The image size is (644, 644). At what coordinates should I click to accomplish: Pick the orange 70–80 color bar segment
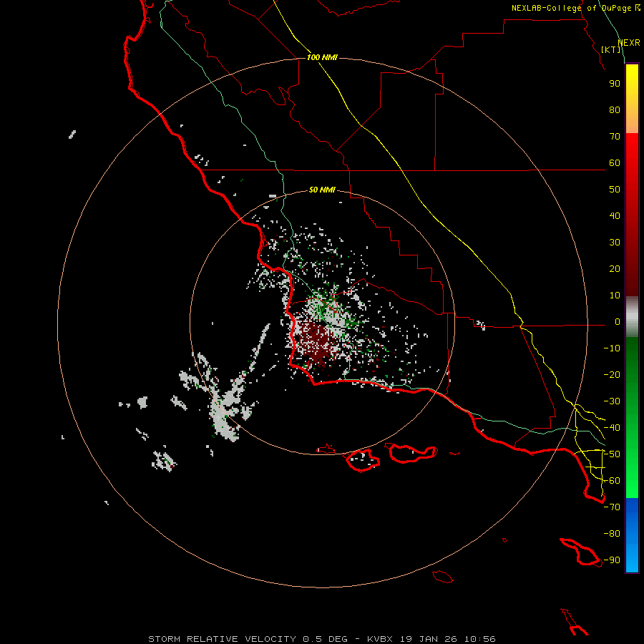coord(632,122)
